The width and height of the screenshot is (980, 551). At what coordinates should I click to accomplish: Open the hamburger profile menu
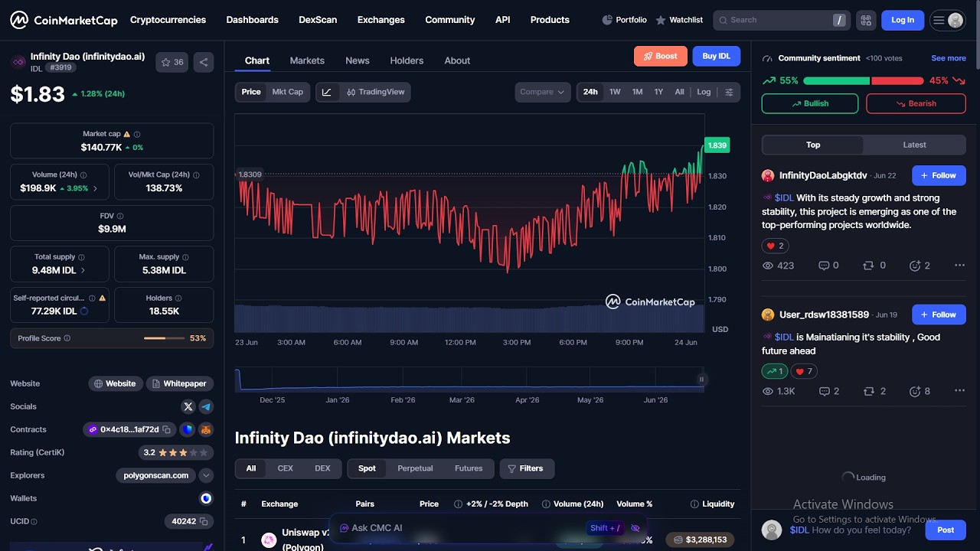(x=947, y=20)
